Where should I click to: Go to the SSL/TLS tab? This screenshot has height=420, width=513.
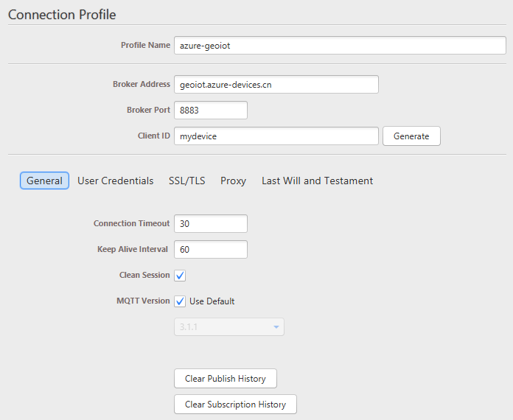(x=187, y=181)
